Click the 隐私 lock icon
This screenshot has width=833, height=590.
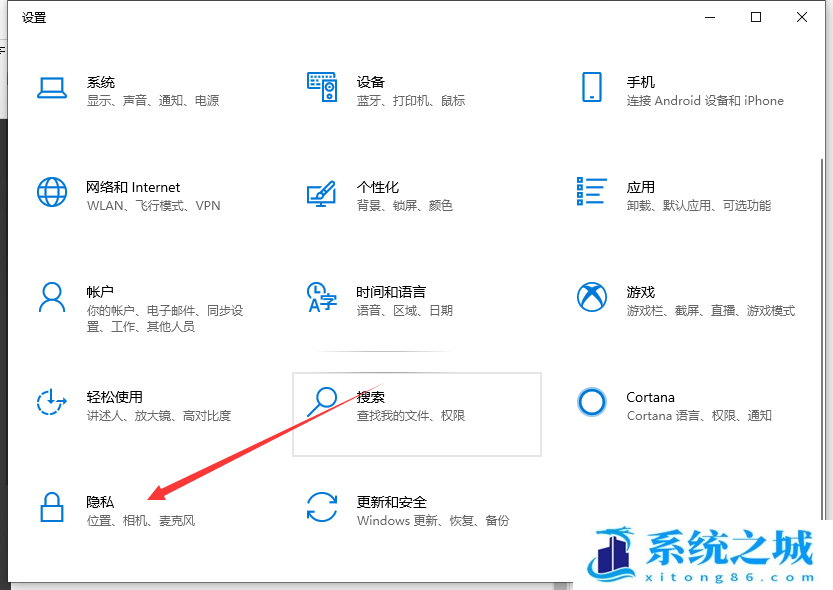click(x=52, y=507)
